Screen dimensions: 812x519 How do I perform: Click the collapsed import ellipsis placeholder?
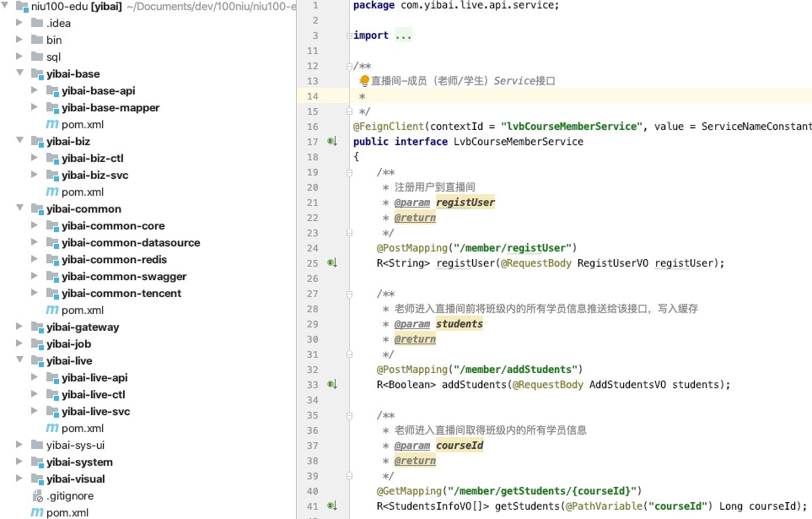tap(403, 35)
